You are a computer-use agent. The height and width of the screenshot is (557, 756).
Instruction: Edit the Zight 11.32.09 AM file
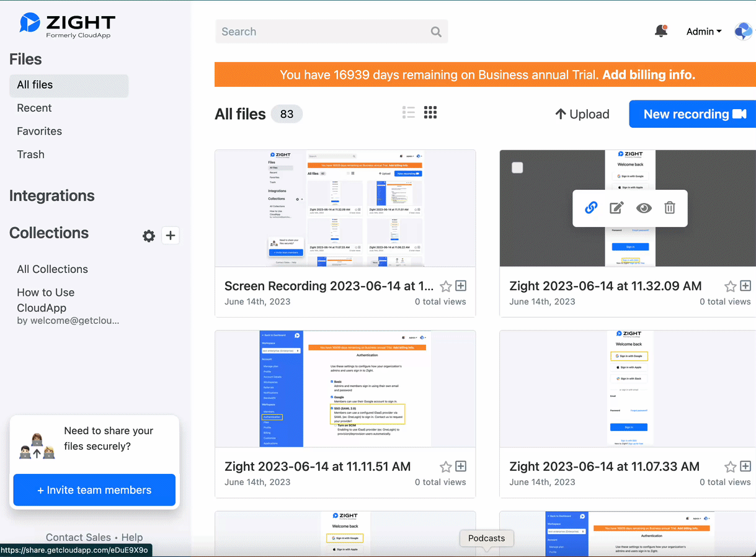click(616, 208)
